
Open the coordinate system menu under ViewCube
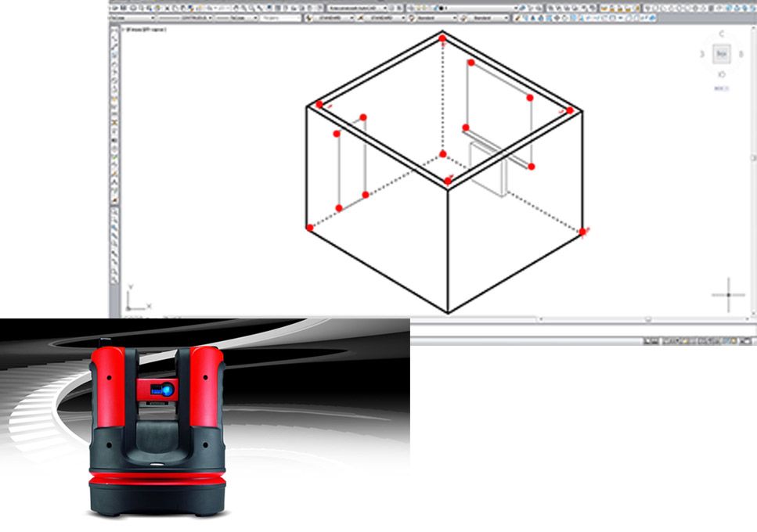pos(721,88)
